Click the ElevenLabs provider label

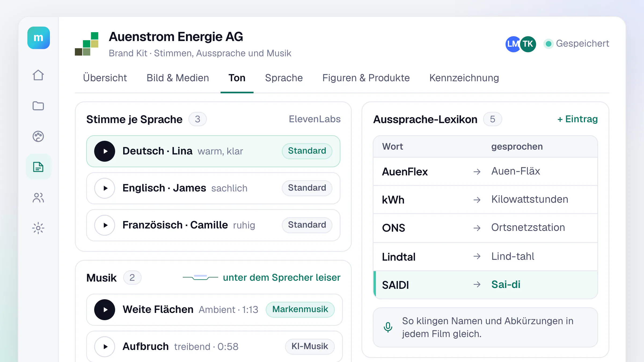pyautogui.click(x=315, y=119)
